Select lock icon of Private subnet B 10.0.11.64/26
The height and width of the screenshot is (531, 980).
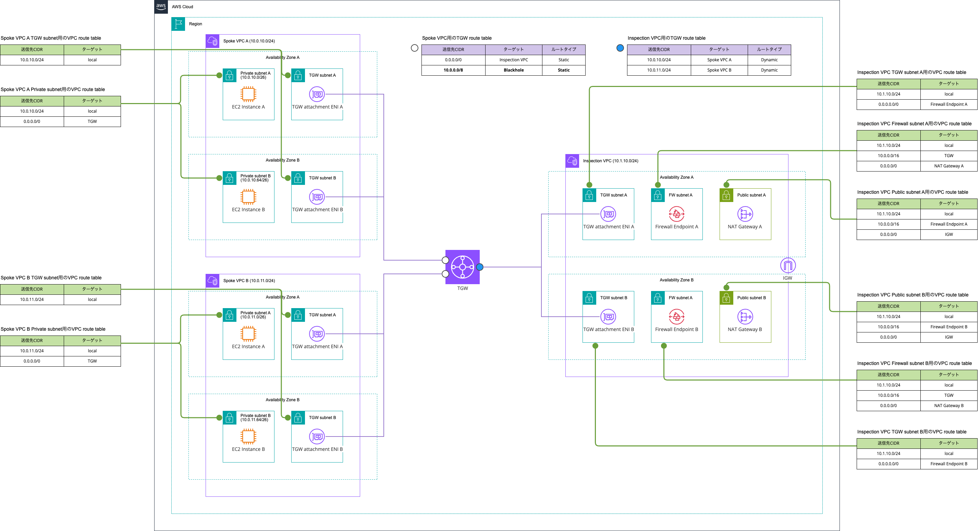[x=229, y=418]
